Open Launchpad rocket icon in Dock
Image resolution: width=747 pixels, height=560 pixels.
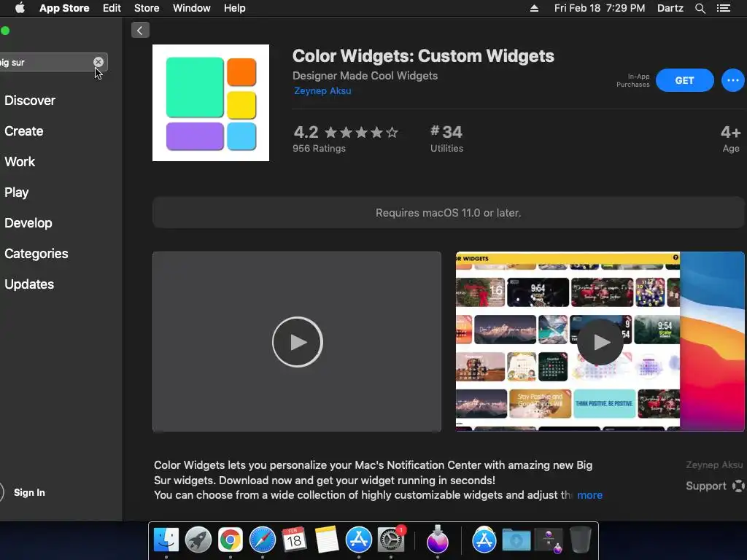pos(198,540)
